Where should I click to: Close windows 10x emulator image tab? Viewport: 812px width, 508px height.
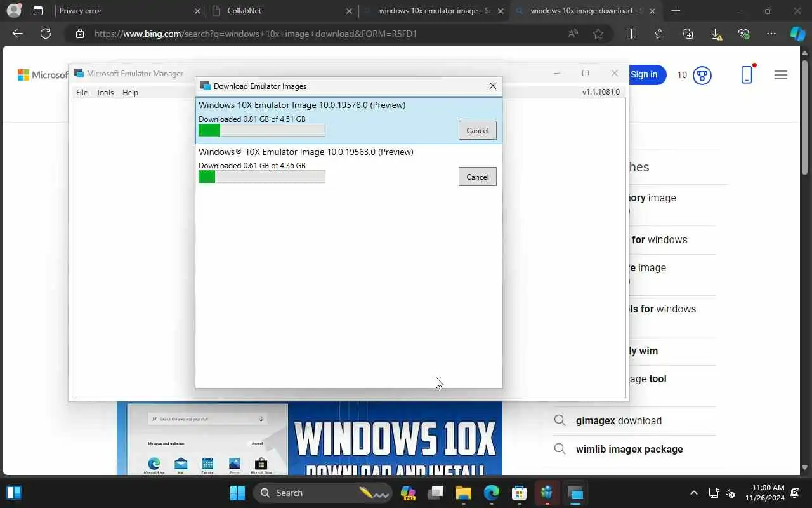501,11
